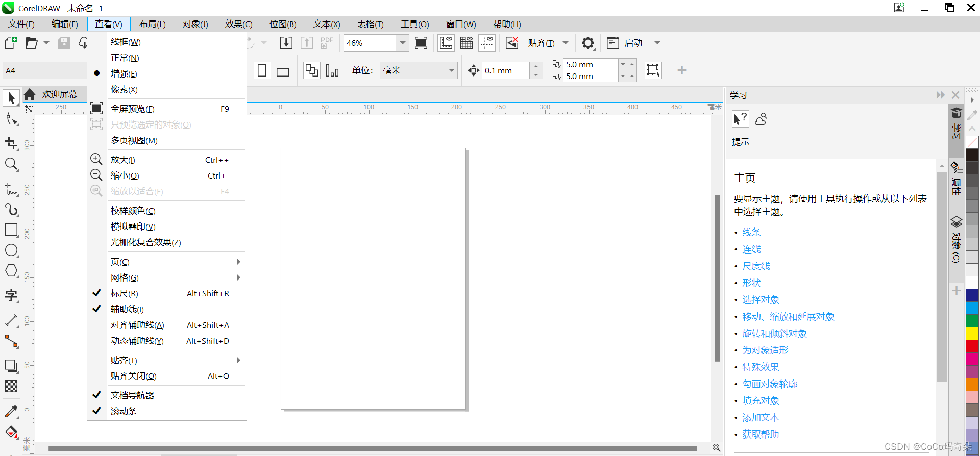Select Pixels (像素) view mode

pos(167,89)
